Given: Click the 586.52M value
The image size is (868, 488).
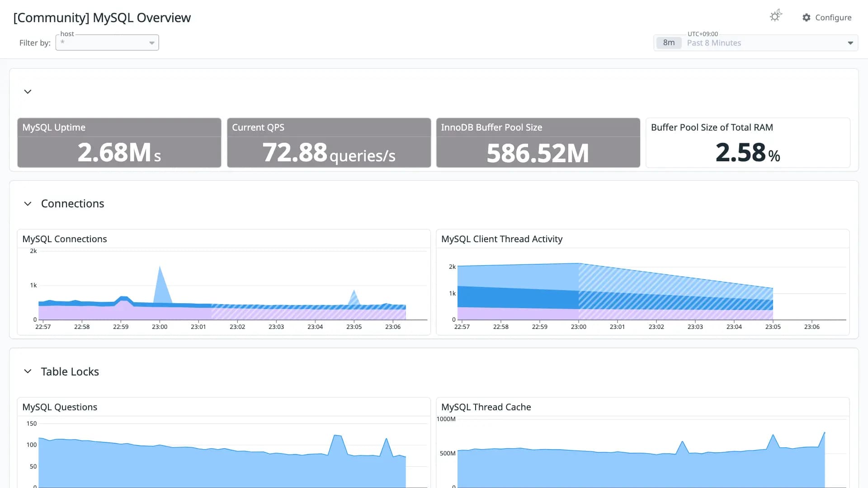Looking at the screenshot, I should [x=538, y=153].
